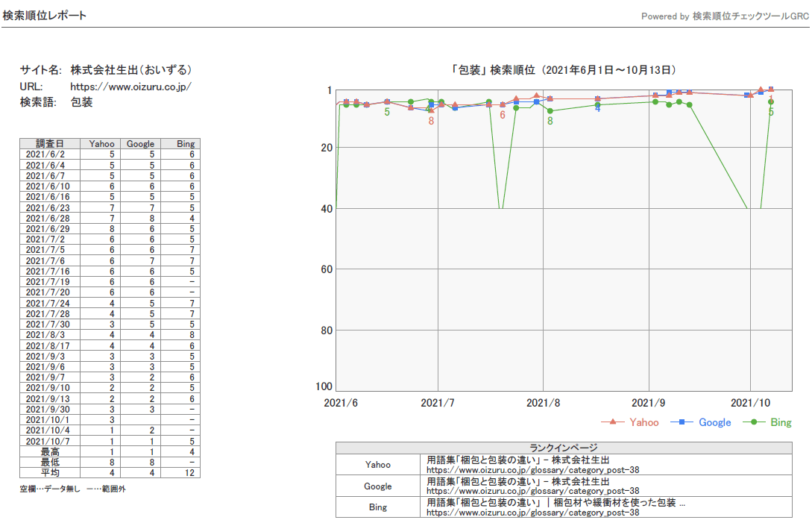Click the chart title 「包装」検索順位
The image size is (812, 520).
[492, 70]
